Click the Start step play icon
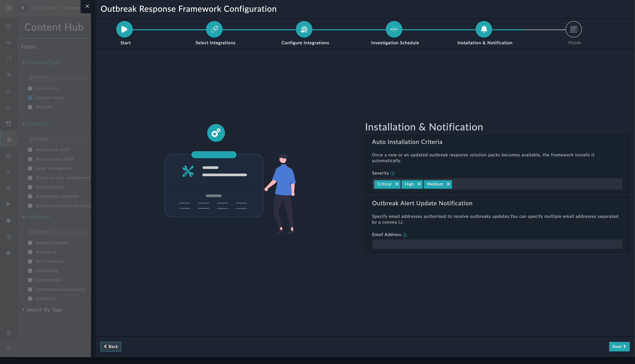Image resolution: width=635 pixels, height=364 pixels. coord(124,29)
